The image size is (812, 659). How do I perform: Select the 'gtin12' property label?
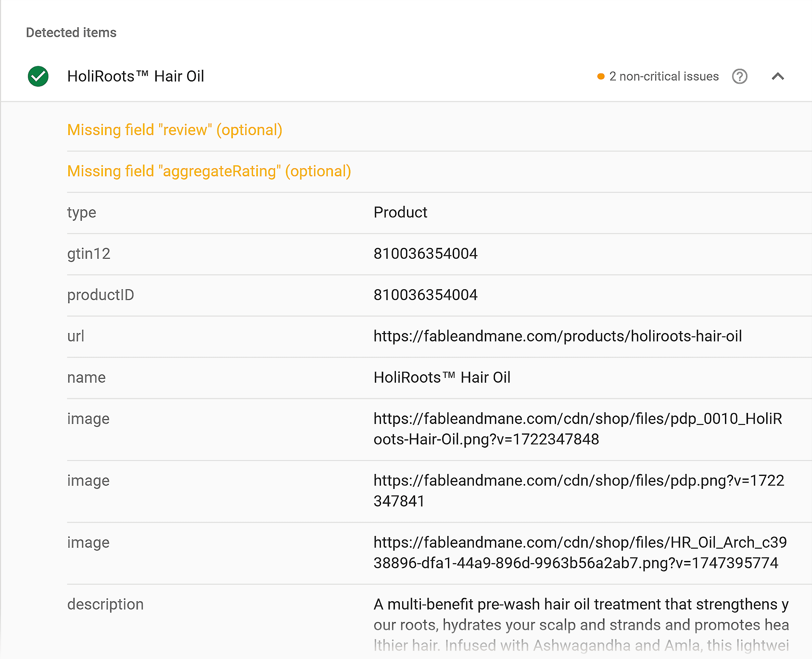tap(88, 254)
